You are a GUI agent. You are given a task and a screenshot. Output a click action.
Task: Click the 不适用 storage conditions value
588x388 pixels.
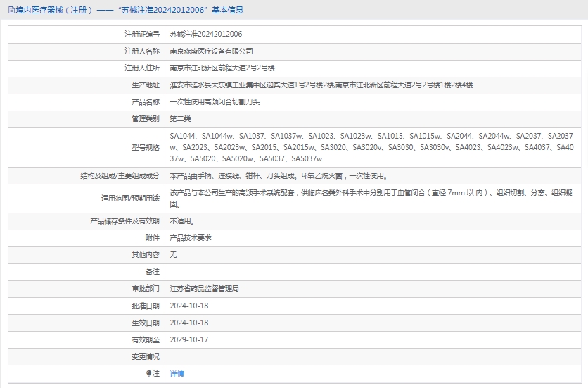[181, 220]
